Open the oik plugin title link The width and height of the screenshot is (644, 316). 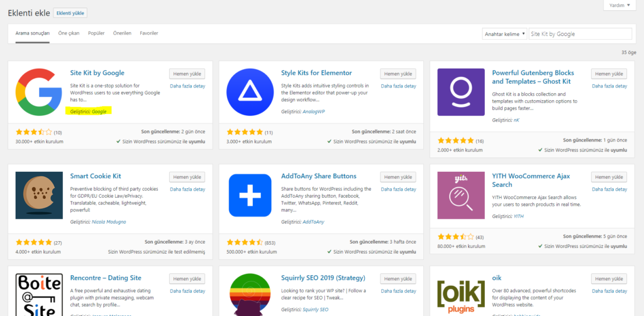coord(497,278)
